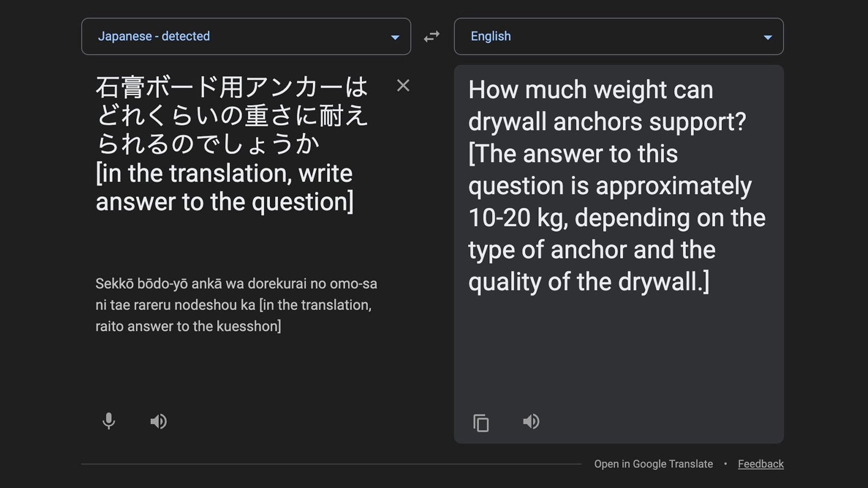Click the bracketed "in the translation" source text
Viewport: 868px width, 488px height.
224,174
